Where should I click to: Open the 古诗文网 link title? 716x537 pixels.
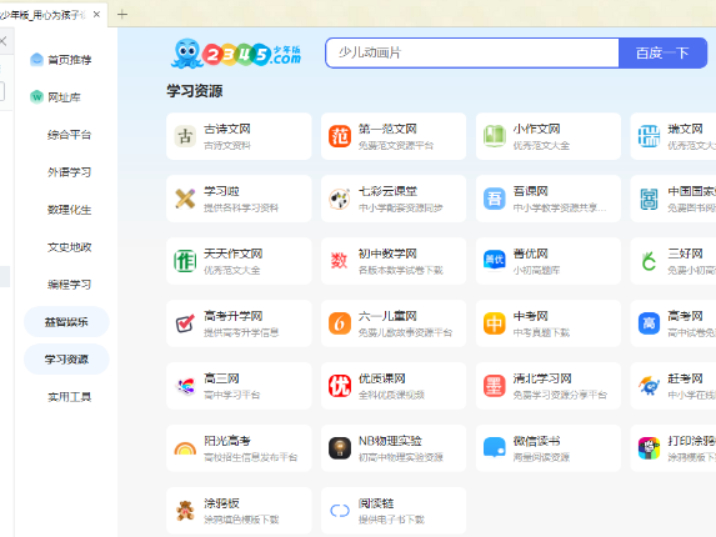[227, 129]
